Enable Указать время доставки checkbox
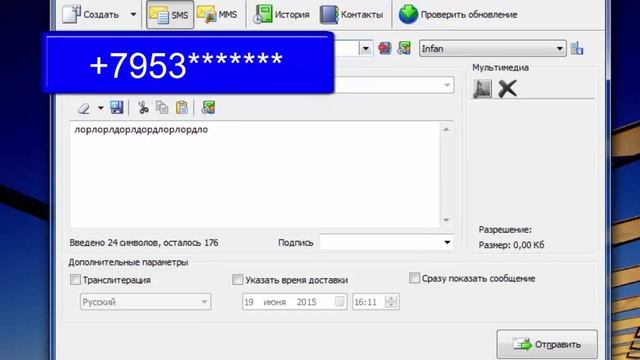640x360 pixels. (237, 280)
